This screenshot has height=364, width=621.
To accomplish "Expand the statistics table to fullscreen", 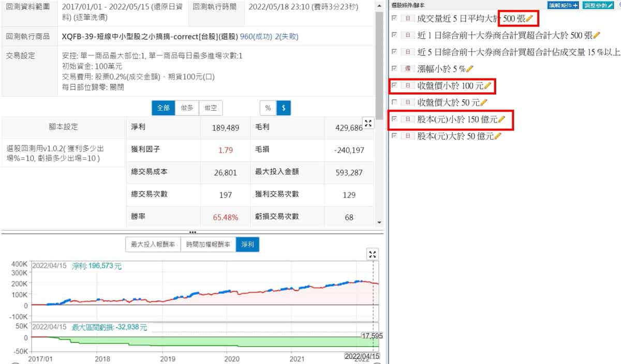I will [368, 123].
